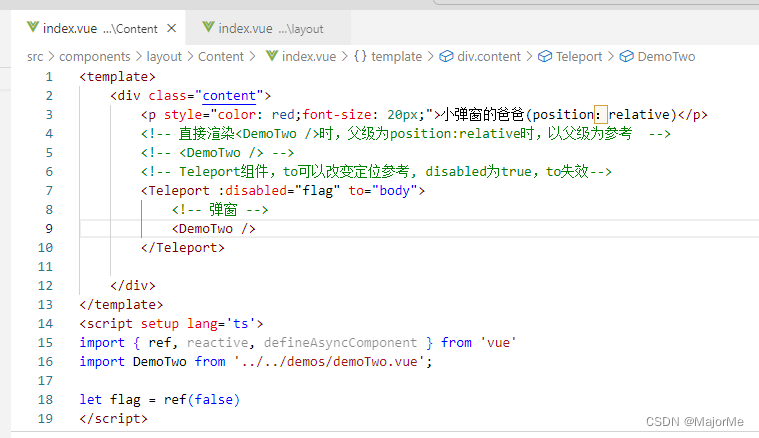Click line number 7 in the gutter
The height and width of the screenshot is (438, 759).
(x=49, y=191)
